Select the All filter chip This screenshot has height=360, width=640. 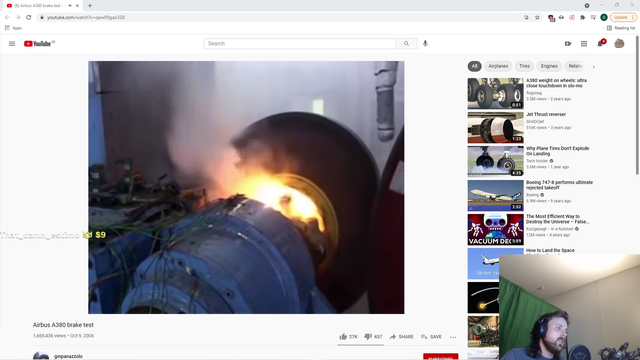pyautogui.click(x=474, y=66)
